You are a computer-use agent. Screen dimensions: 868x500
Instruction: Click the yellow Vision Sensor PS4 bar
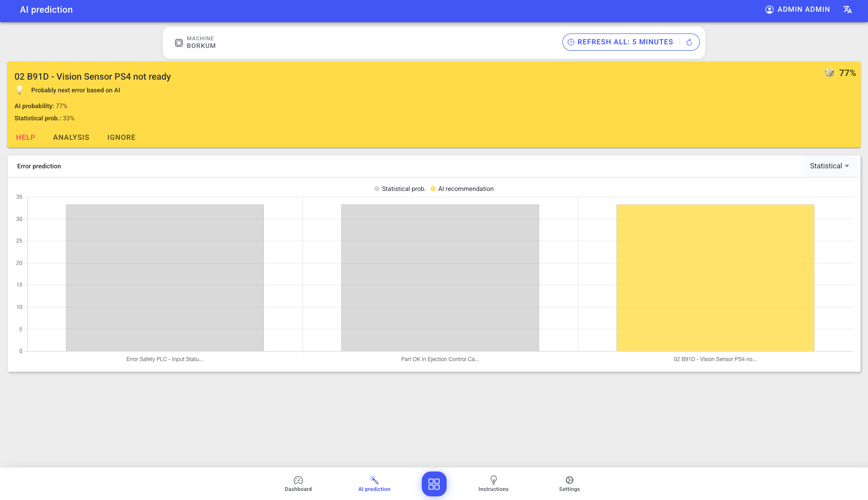click(x=716, y=278)
